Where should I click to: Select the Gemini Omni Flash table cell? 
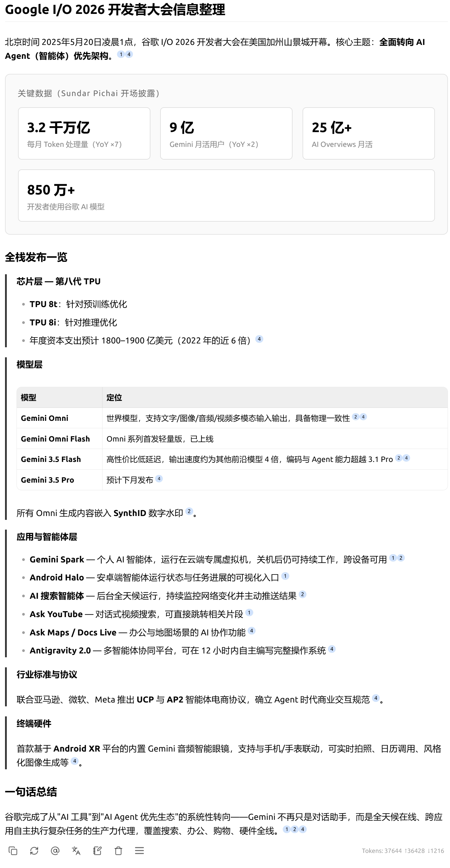(60, 438)
